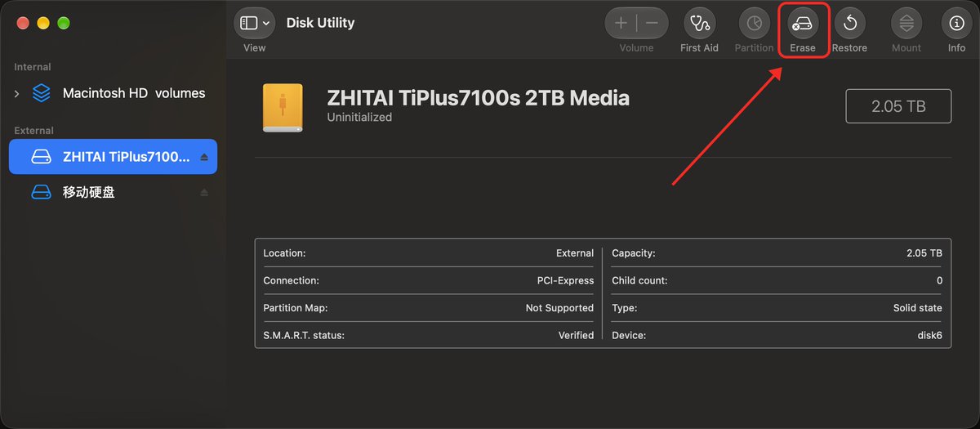Add a volume with the plus icon

(621, 24)
